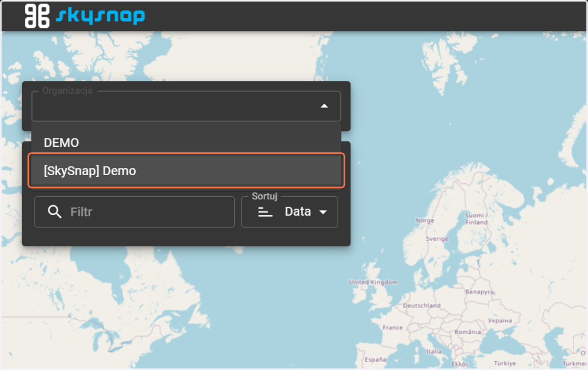588x370 pixels.
Task: Click the España label on map
Action: (x=375, y=359)
